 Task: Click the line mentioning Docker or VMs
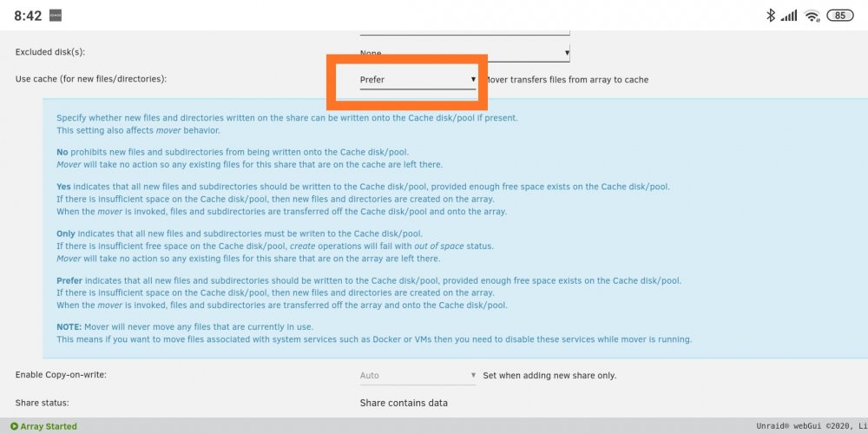click(374, 339)
